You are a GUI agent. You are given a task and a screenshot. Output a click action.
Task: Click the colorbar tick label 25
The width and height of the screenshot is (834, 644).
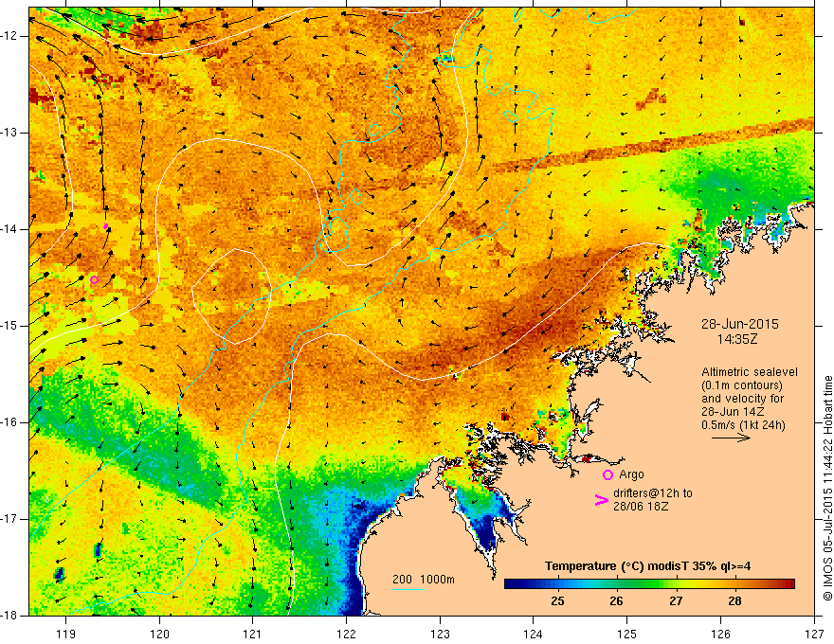tap(557, 601)
